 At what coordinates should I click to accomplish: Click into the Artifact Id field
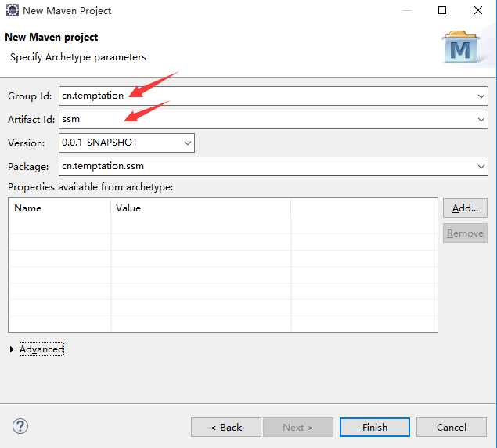pos(273,119)
